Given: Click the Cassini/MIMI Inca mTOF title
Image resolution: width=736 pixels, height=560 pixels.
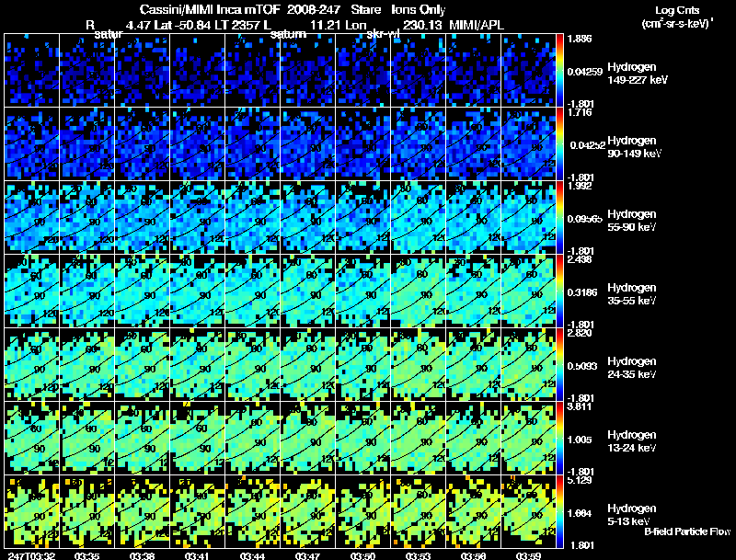Looking at the screenshot, I should click(x=210, y=9).
